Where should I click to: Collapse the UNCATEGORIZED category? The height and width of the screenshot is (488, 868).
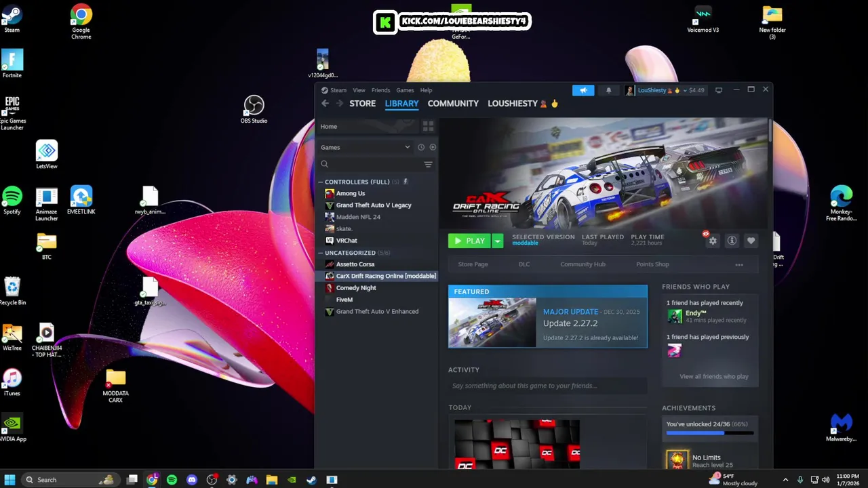[x=320, y=253]
